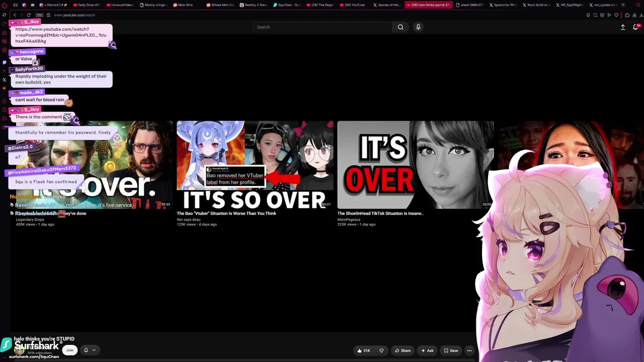Click the chat message 'Rapidly imploding under the weight'
The width and height of the screenshot is (644, 362).
61,79
